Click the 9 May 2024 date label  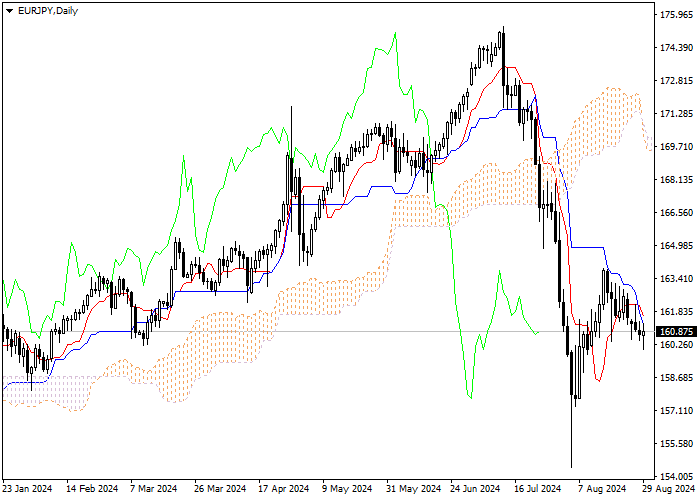click(x=347, y=489)
